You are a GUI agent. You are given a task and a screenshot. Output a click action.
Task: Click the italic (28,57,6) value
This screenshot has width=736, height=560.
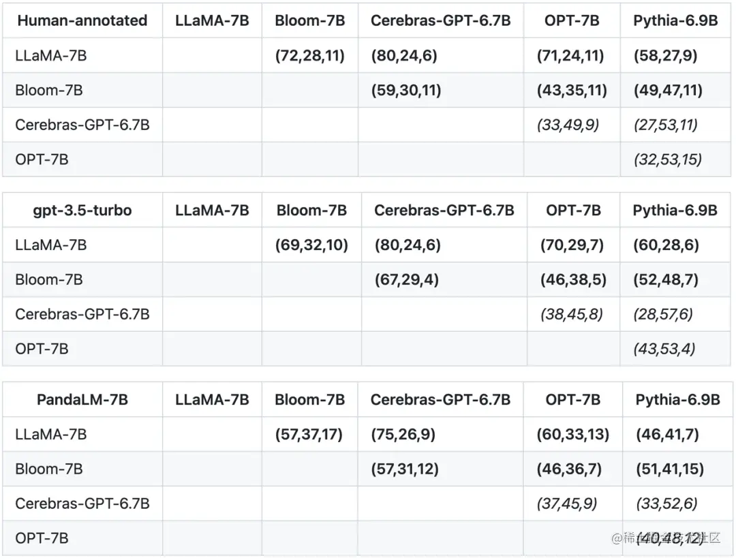click(x=664, y=314)
